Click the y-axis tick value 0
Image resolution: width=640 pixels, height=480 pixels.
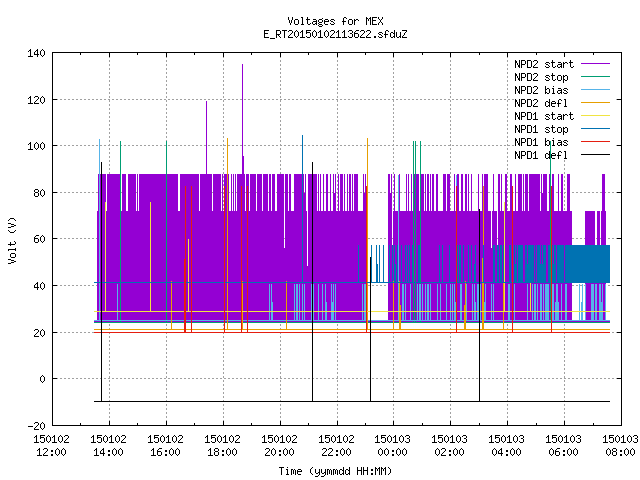42,379
